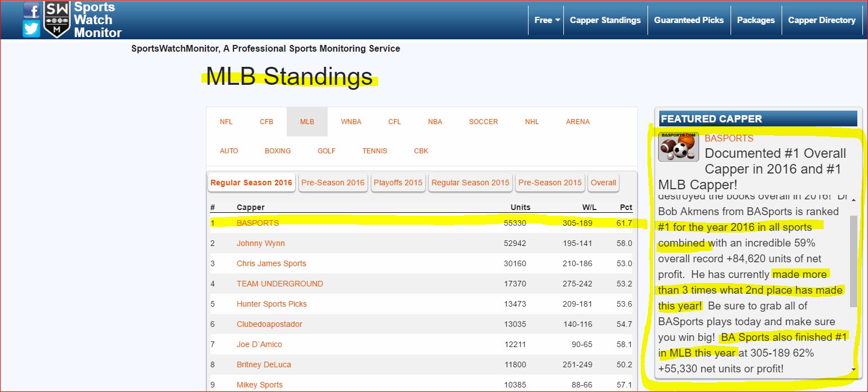
Task: Open Mikey Sports capper profile
Action: click(260, 385)
